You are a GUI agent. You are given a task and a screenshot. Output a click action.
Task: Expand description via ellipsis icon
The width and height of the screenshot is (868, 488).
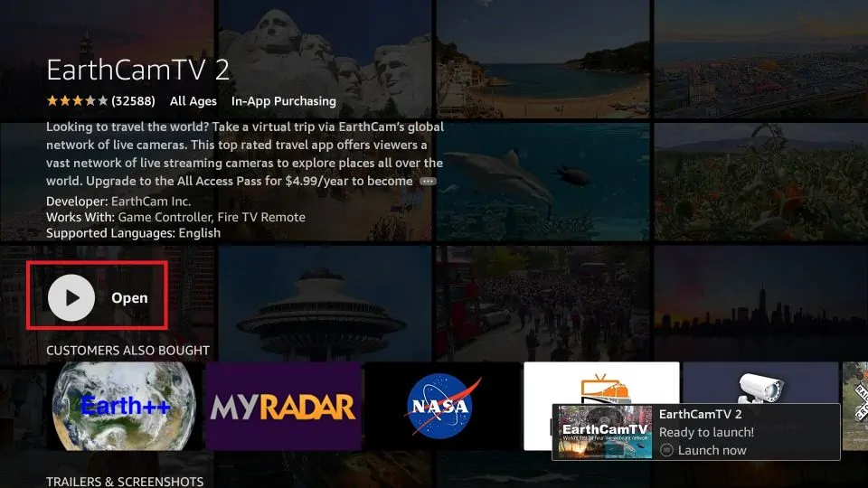pyautogui.click(x=428, y=181)
